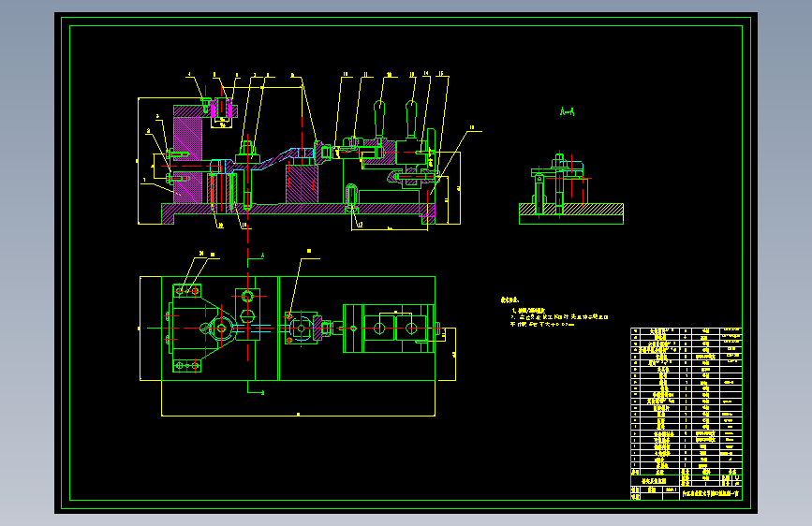Select the parts list table above title block
812x526 pixels.
tap(687, 402)
